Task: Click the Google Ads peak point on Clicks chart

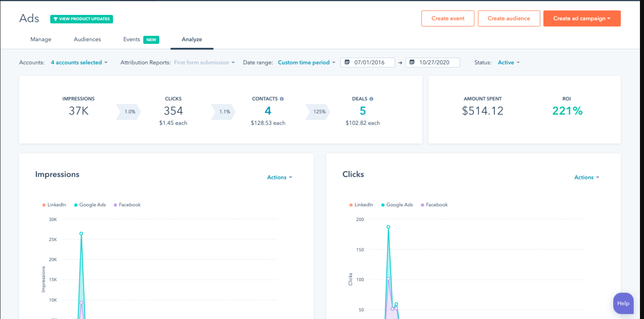Action: [388, 227]
